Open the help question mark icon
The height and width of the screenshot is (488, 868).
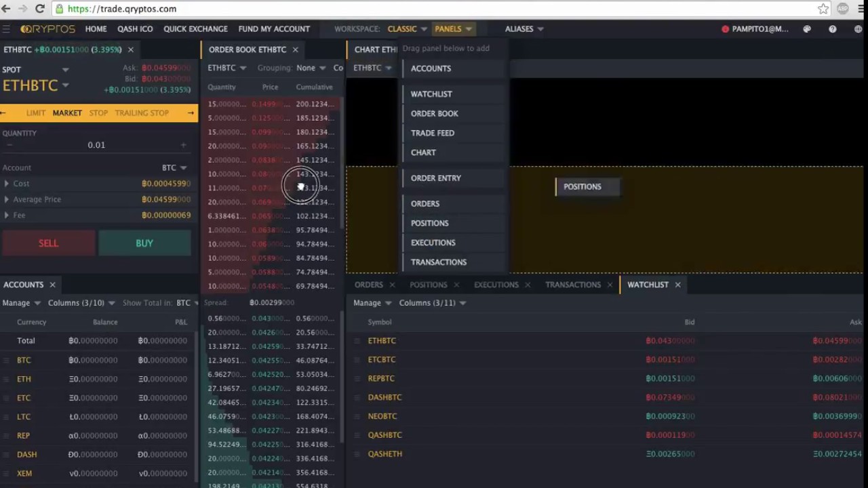pyautogui.click(x=833, y=29)
